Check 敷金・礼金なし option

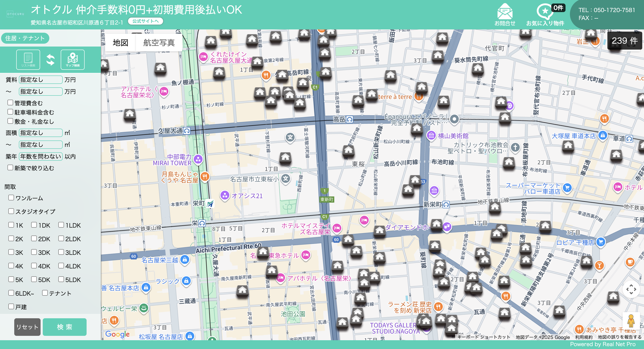10,121
